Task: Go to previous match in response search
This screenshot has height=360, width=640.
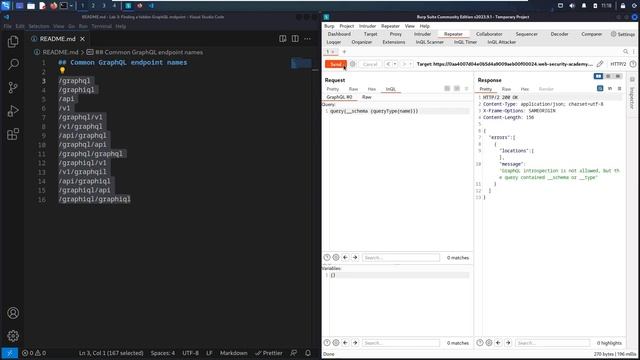Action: point(498,343)
